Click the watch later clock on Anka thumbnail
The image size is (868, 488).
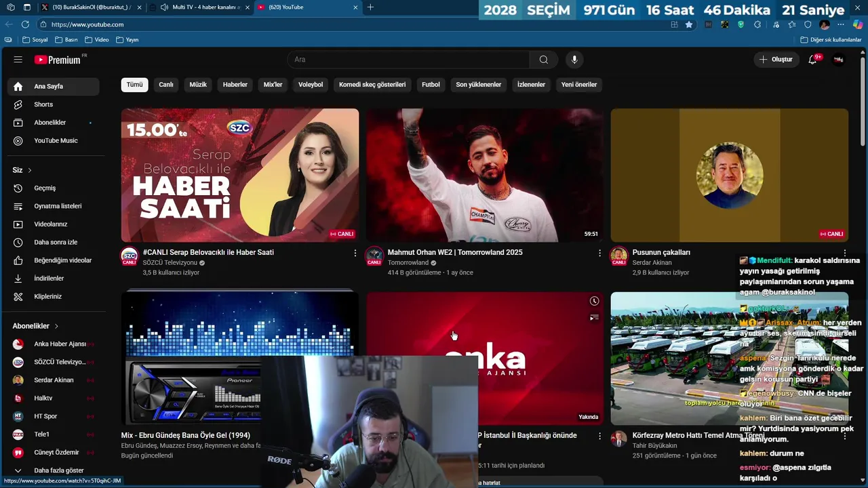click(594, 301)
